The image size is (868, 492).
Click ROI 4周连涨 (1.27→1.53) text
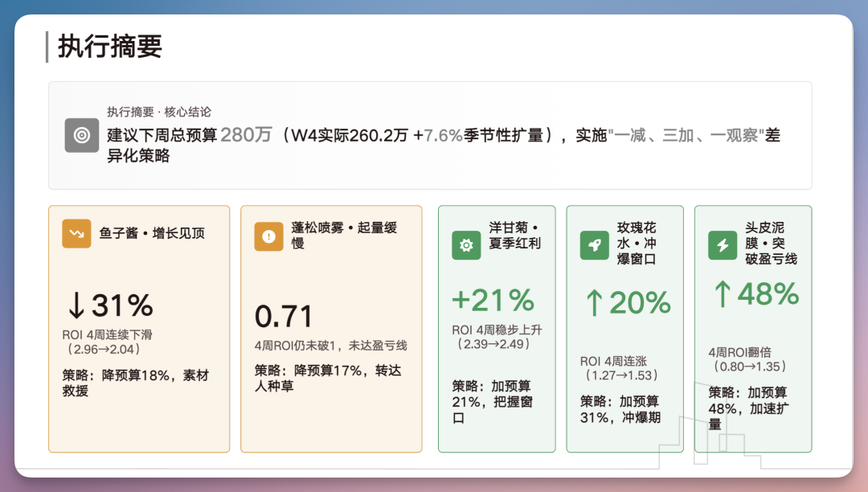click(x=620, y=368)
